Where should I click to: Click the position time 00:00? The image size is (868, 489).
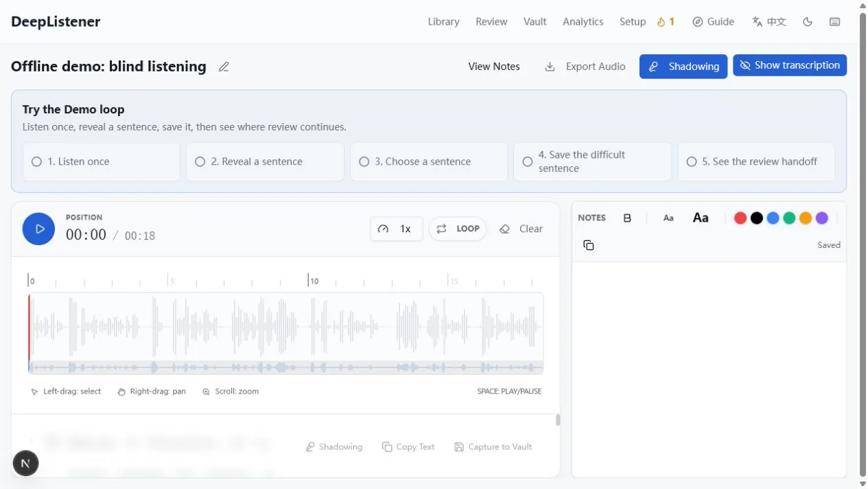tap(86, 235)
